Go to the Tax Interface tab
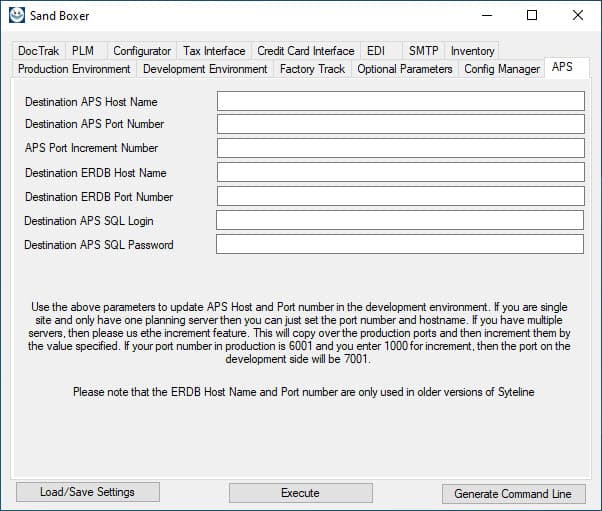The height and width of the screenshot is (511, 602). [214, 51]
